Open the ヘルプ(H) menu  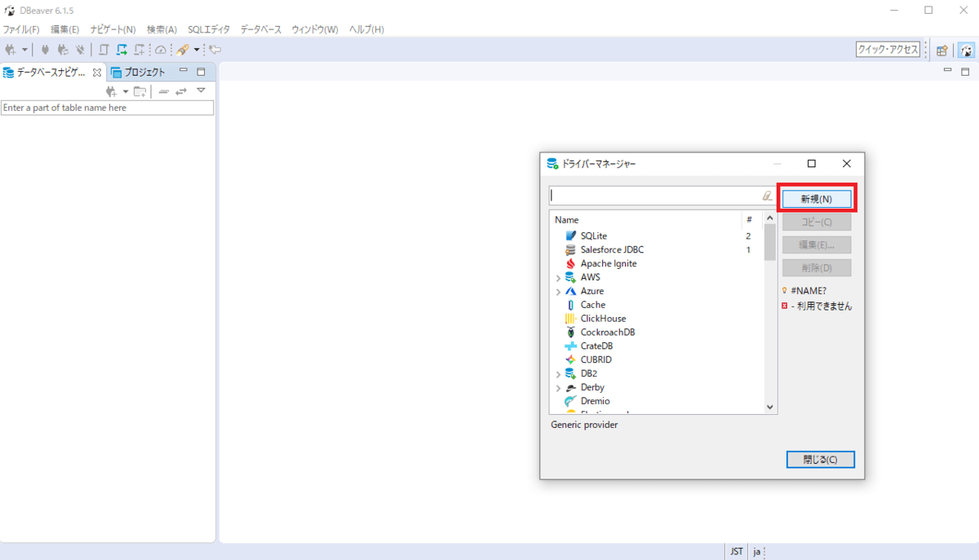[x=366, y=29]
